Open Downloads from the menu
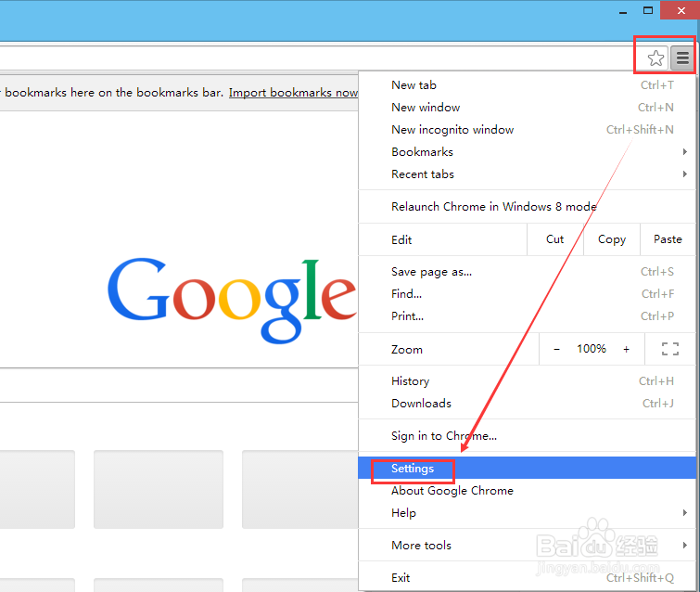 point(528,404)
